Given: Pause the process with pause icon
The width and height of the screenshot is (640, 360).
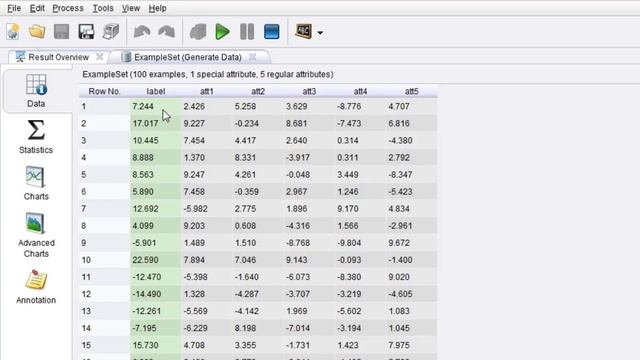Looking at the screenshot, I should (x=247, y=31).
